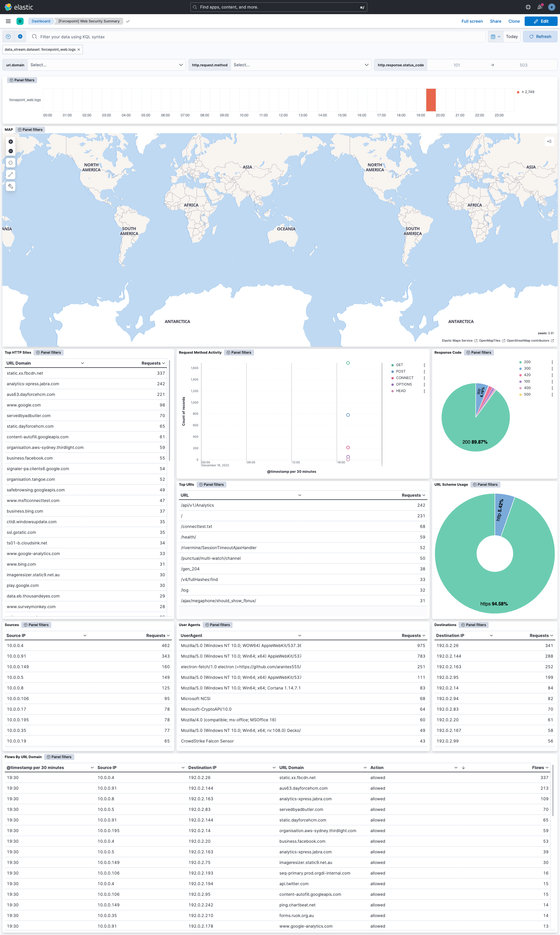Click the dashboard title checkmark badge

point(128,21)
